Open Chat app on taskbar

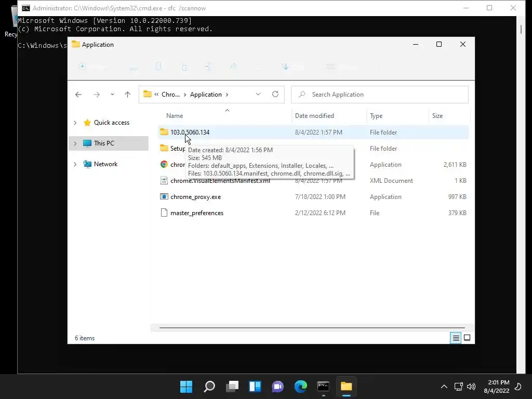click(x=278, y=387)
